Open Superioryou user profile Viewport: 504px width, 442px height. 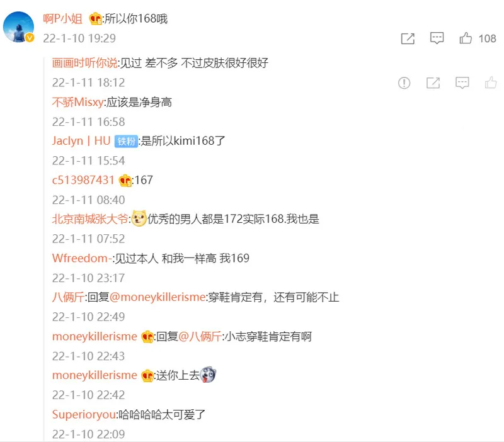(x=84, y=414)
